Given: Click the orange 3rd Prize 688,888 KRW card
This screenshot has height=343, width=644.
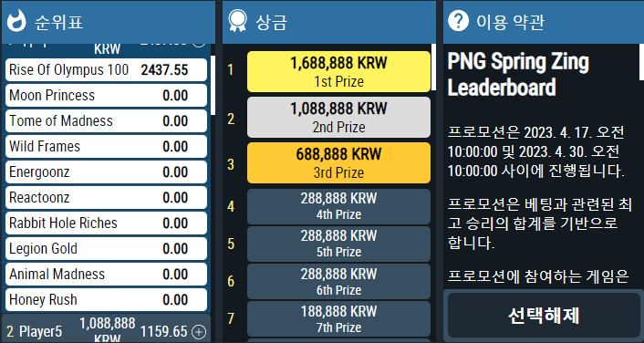Looking at the screenshot, I should [338, 162].
